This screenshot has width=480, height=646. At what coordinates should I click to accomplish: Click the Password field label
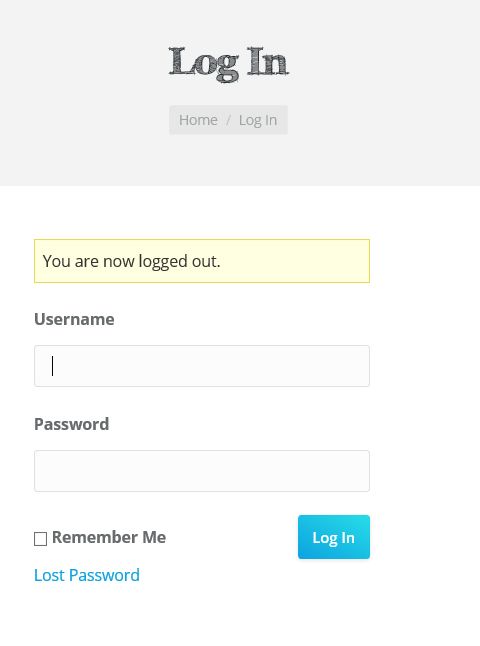[72, 424]
